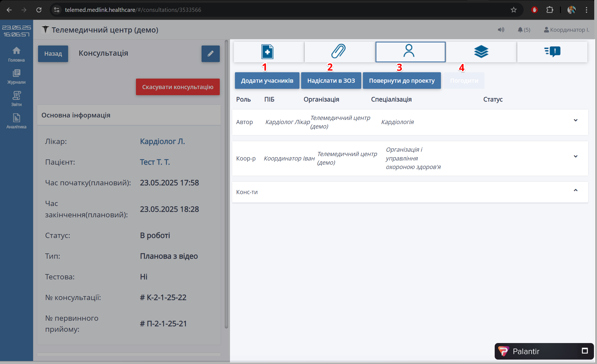Screen dimensions: 597x364
Task: Open Журнали in the sidebar
Action: coord(16,77)
